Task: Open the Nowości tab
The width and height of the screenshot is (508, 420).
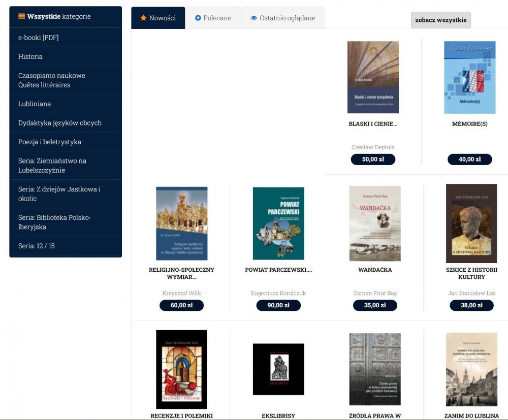Action: click(x=158, y=18)
